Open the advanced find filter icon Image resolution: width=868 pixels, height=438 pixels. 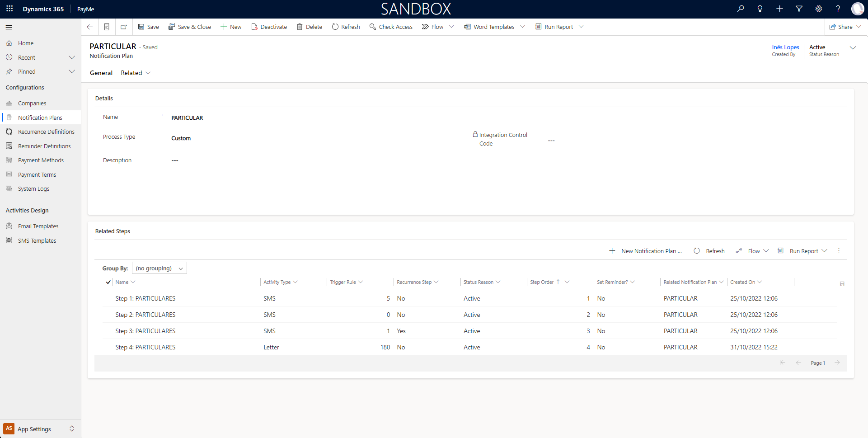[x=799, y=9]
